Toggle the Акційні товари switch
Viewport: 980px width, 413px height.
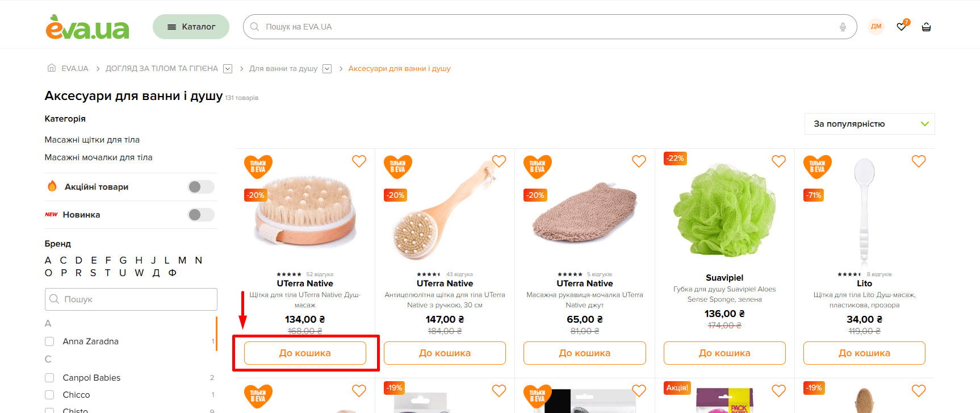[201, 187]
